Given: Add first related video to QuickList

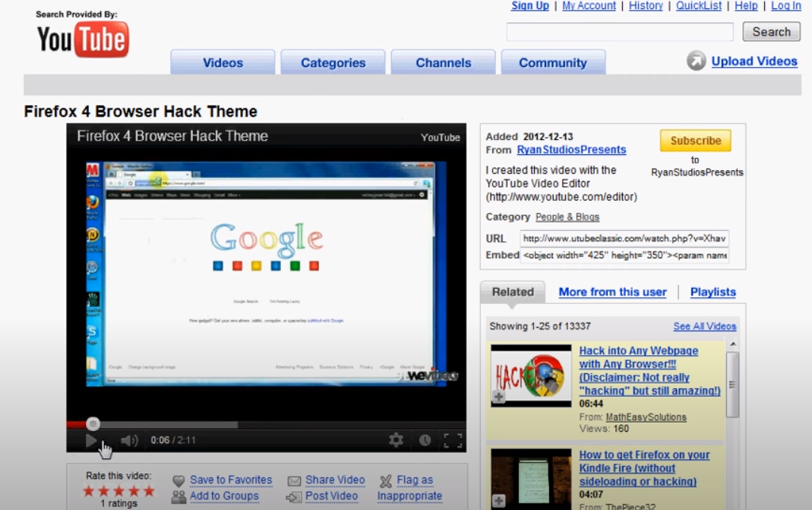Looking at the screenshot, I should pos(498,397).
